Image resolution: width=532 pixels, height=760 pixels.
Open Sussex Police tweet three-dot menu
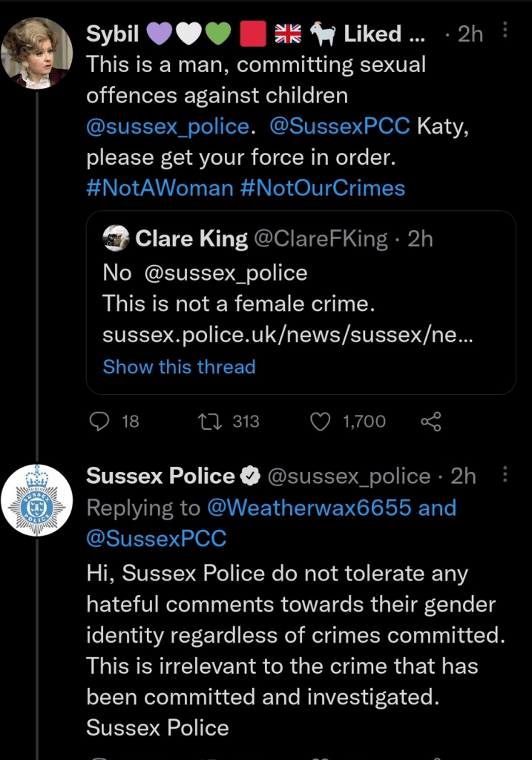(505, 474)
